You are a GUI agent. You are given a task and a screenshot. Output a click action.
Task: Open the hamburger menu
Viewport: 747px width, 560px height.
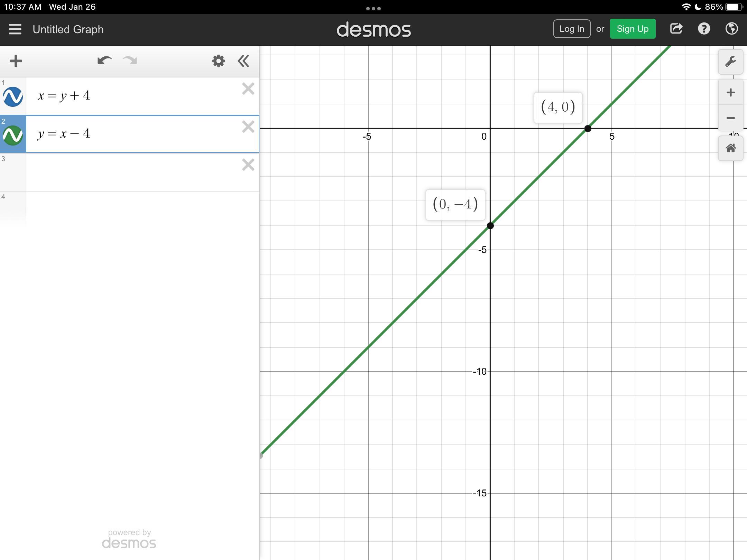[x=15, y=29]
